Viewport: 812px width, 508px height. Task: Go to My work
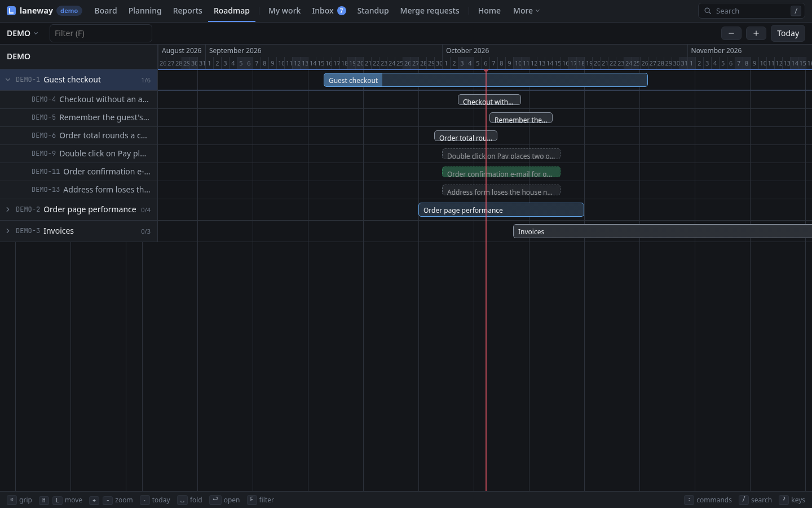tap(284, 11)
